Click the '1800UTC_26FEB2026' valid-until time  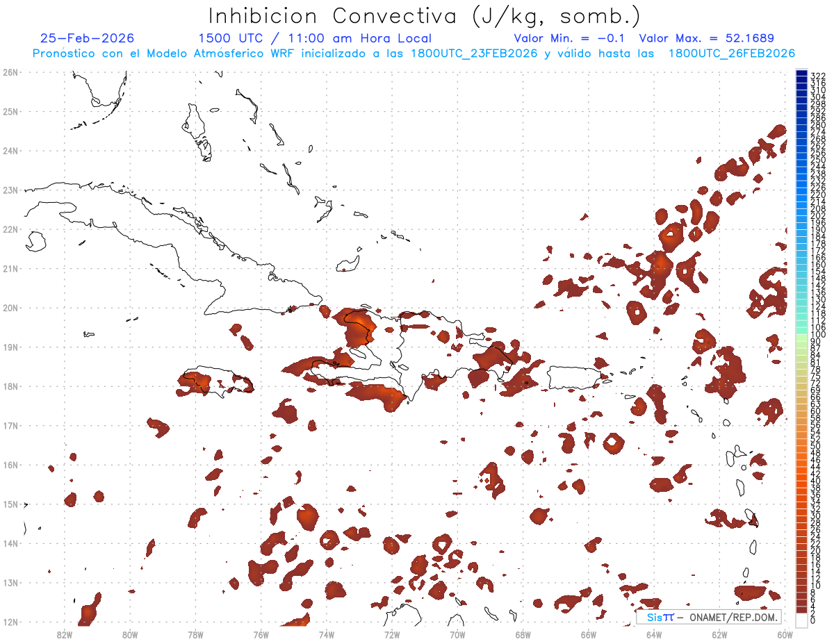(732, 53)
